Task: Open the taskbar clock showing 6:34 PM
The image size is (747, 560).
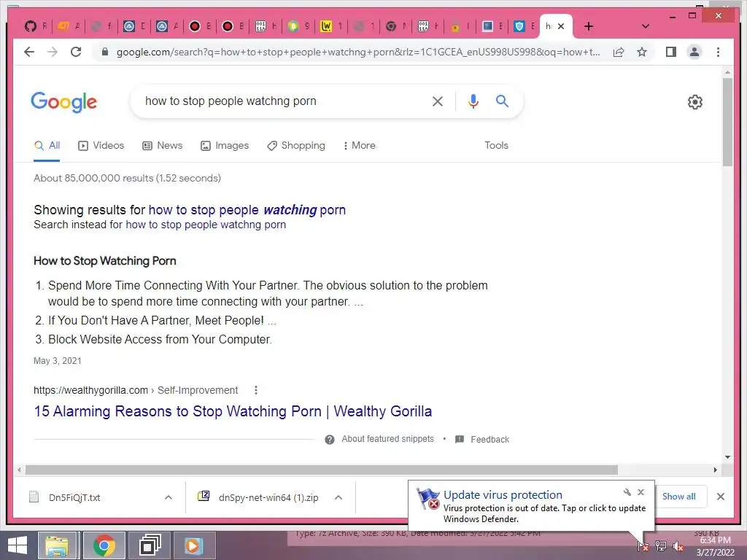Action: coord(715,546)
